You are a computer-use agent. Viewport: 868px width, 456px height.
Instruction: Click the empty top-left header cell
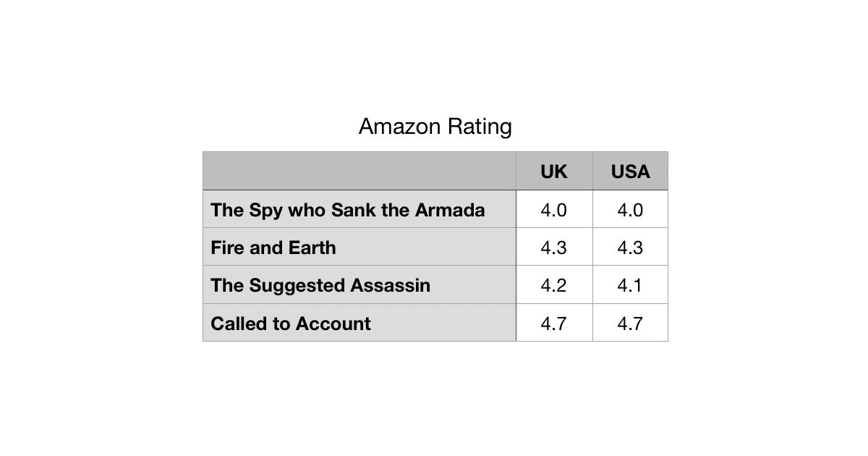pyautogui.click(x=359, y=172)
